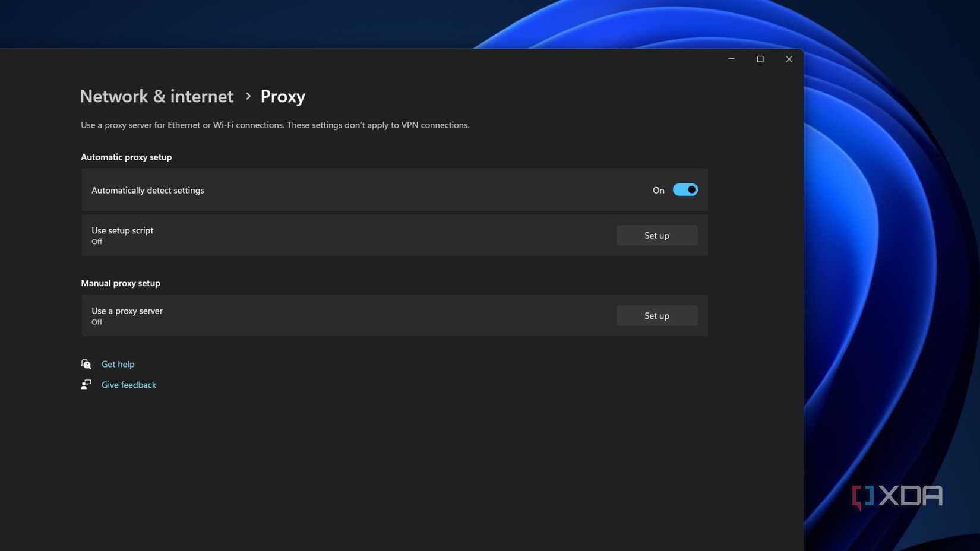Disable the Automatically detect settings toggle
Viewport: 980px width, 551px height.
tap(685, 189)
